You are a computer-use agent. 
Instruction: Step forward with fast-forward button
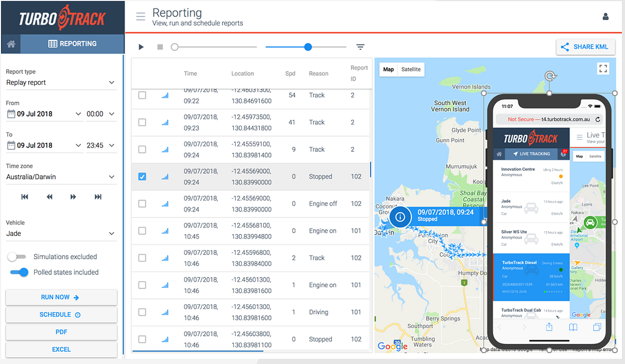tap(73, 197)
